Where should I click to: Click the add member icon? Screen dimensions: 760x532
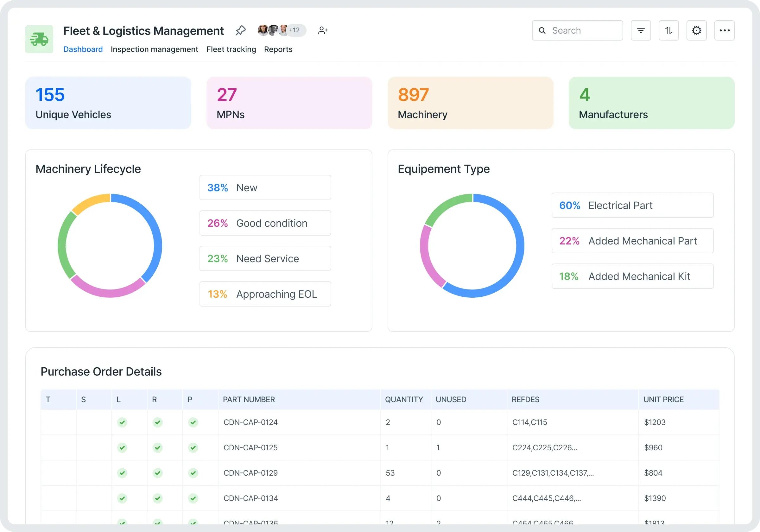point(322,30)
